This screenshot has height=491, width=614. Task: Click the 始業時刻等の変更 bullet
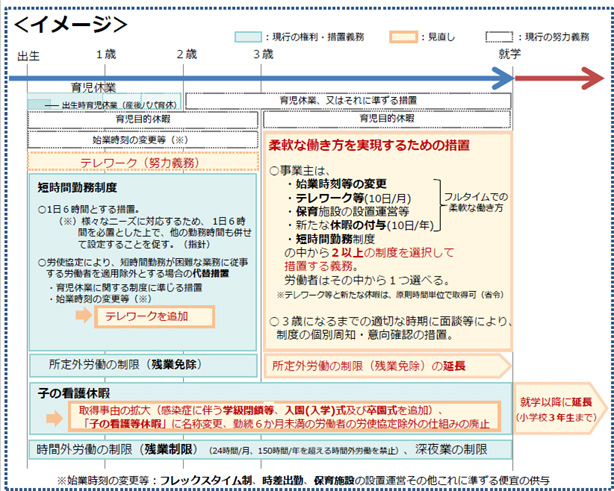pos(337,184)
